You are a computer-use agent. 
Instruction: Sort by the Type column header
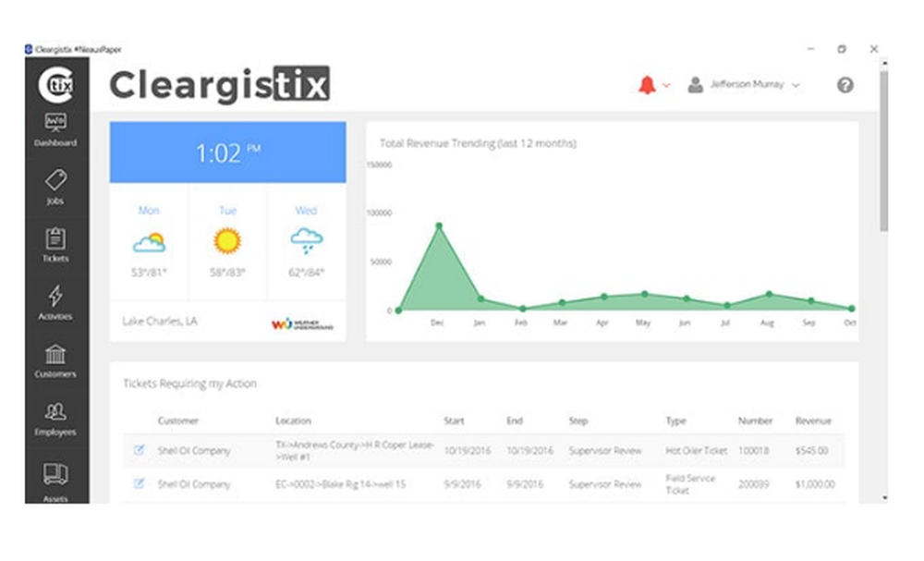coord(676,421)
